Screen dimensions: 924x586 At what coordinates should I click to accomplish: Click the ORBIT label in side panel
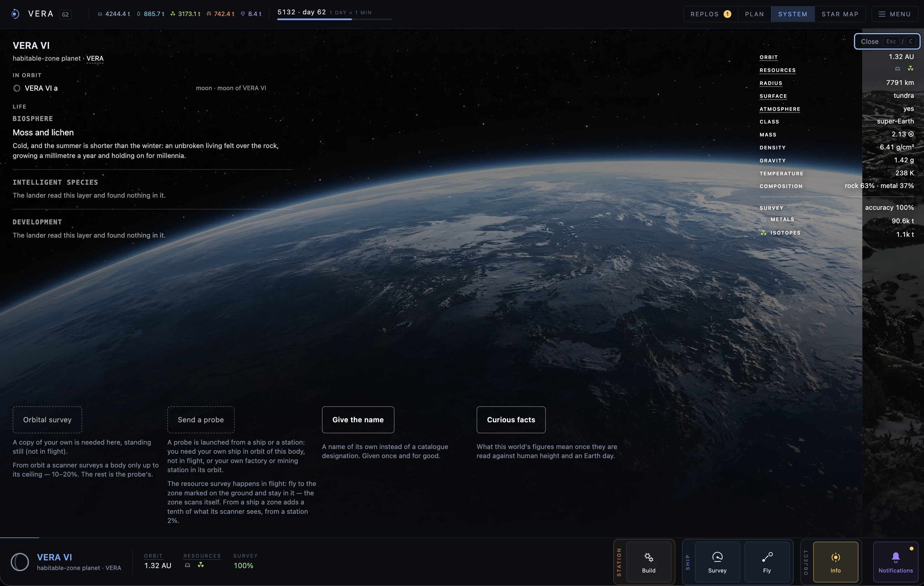769,57
